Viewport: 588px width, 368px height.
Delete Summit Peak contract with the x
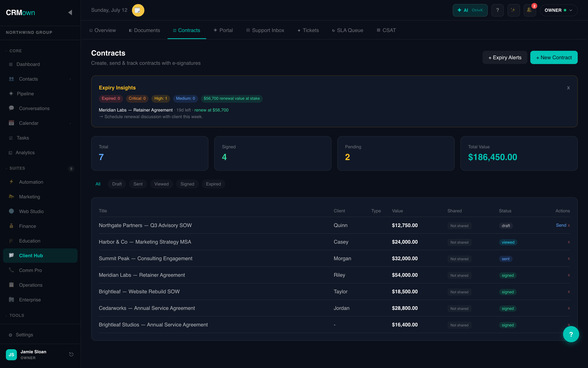[x=569, y=259]
